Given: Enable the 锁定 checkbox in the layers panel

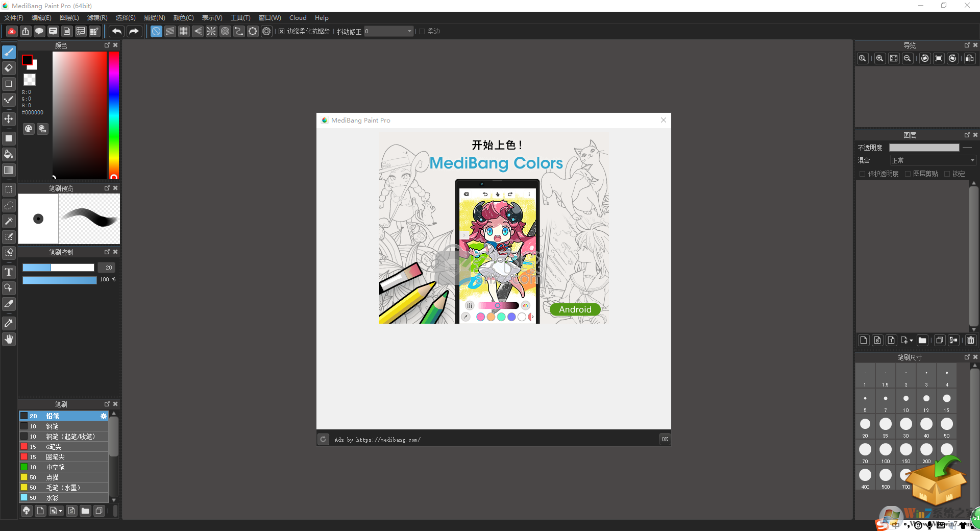Looking at the screenshot, I should 948,174.
